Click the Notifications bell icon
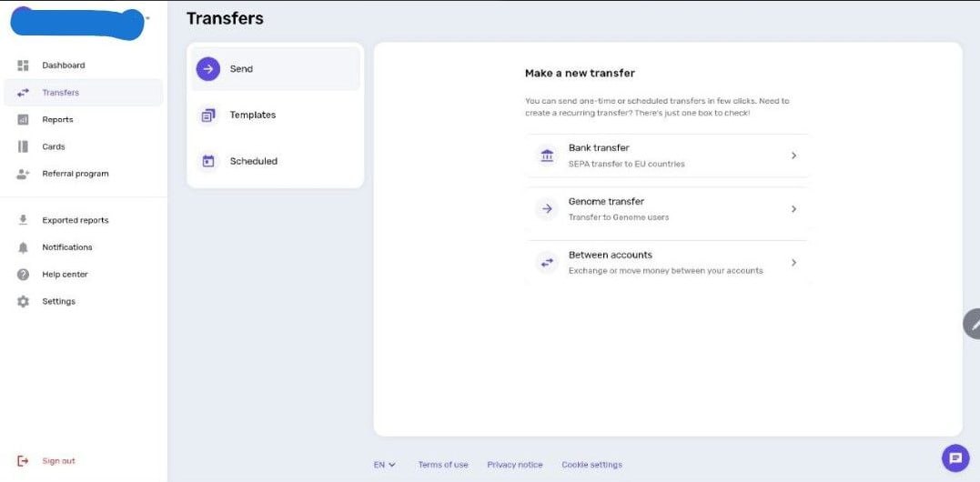The width and height of the screenshot is (980, 482). click(x=23, y=248)
